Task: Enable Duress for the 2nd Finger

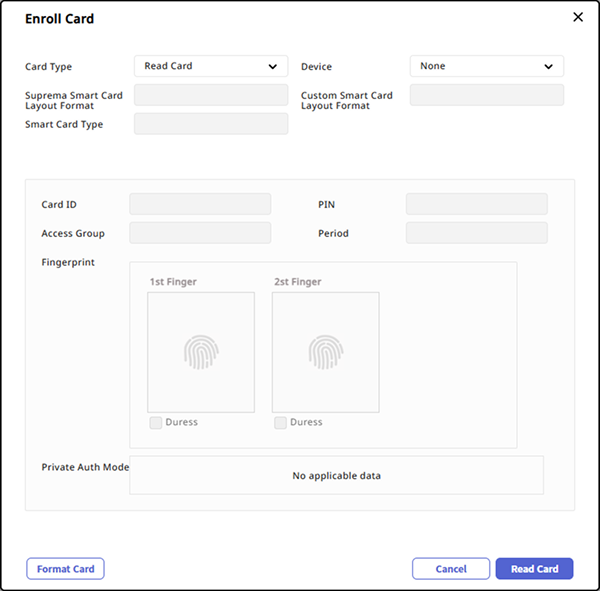Action: 280,423
